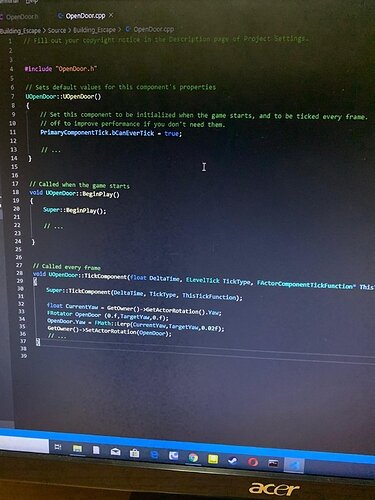This screenshot has width=375, height=500.
Task: Click the bCanEverTick = true statement
Action: [x=111, y=133]
